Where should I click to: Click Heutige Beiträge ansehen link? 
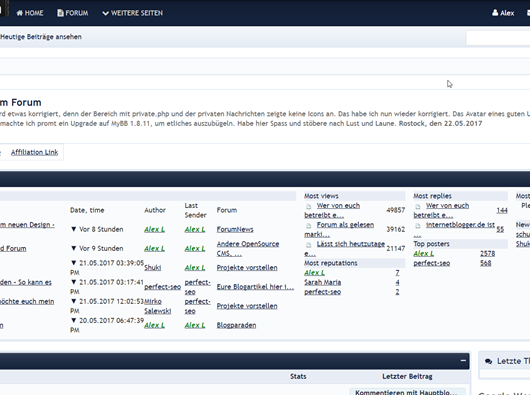coord(41,37)
